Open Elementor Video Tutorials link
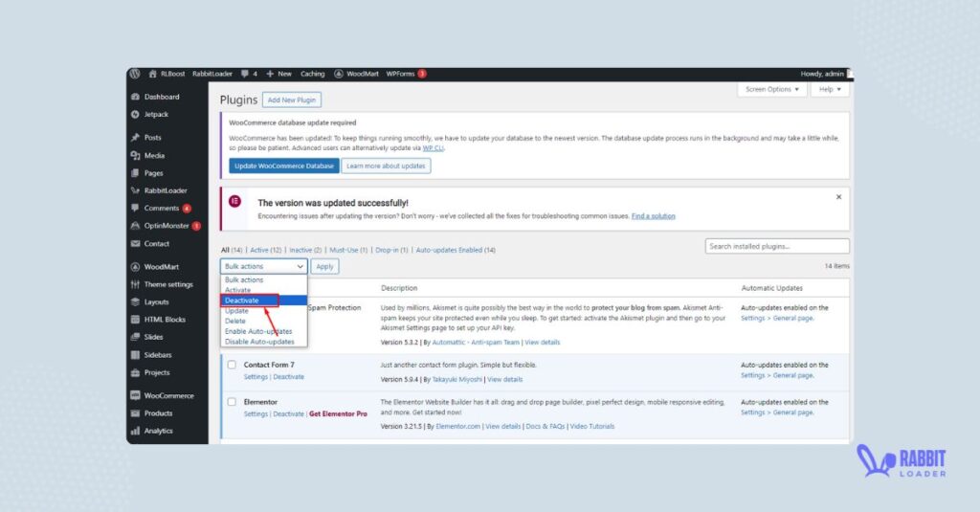Screen dimensions: 980x512 (591, 427)
